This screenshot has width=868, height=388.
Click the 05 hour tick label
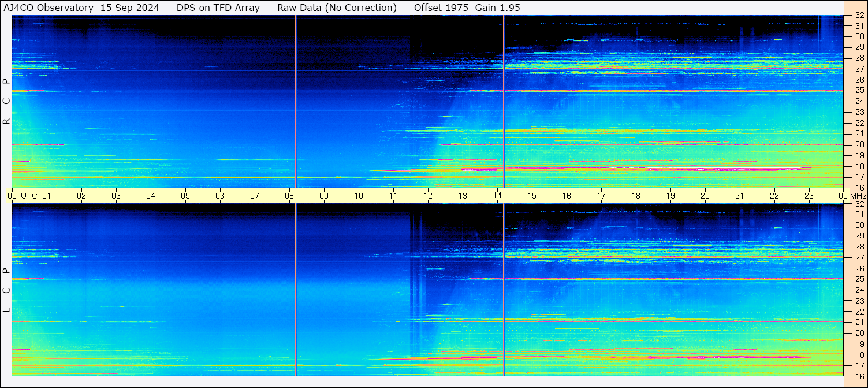point(185,196)
